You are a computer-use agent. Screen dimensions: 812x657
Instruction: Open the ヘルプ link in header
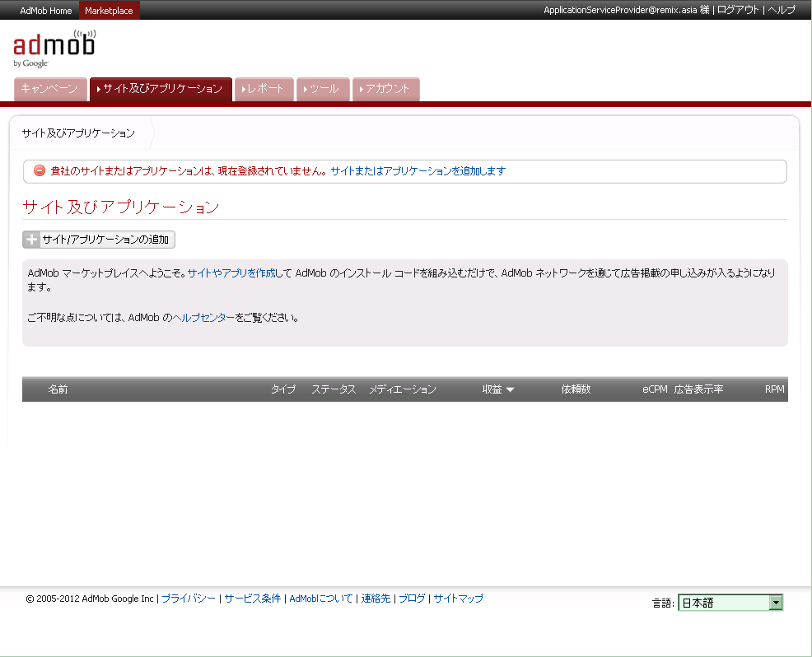pyautogui.click(x=781, y=10)
